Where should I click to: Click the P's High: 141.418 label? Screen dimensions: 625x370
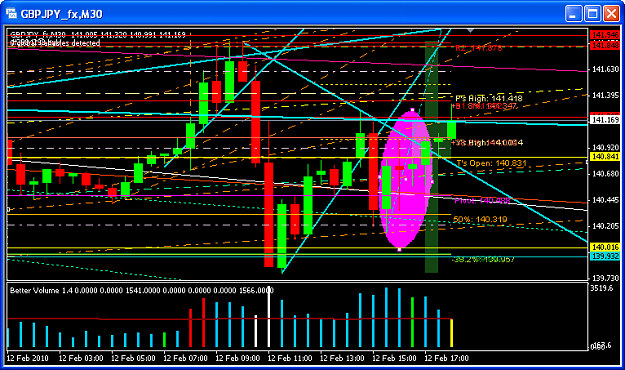(488, 98)
